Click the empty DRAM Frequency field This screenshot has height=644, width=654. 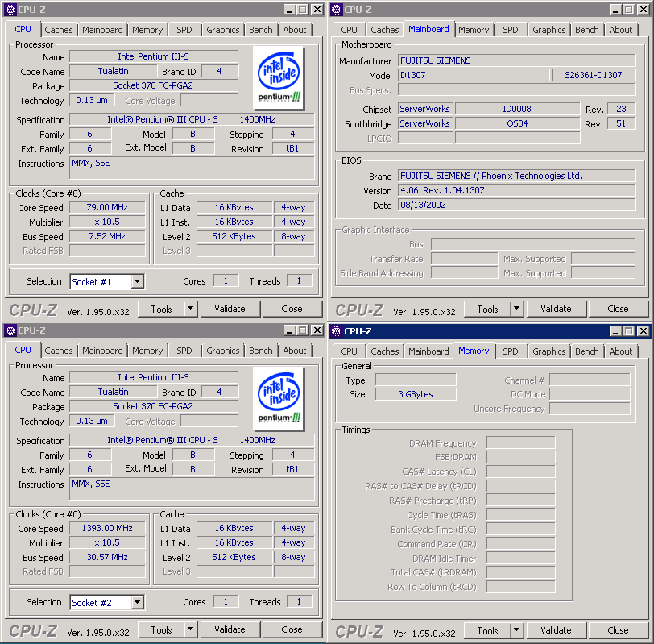coord(520,442)
